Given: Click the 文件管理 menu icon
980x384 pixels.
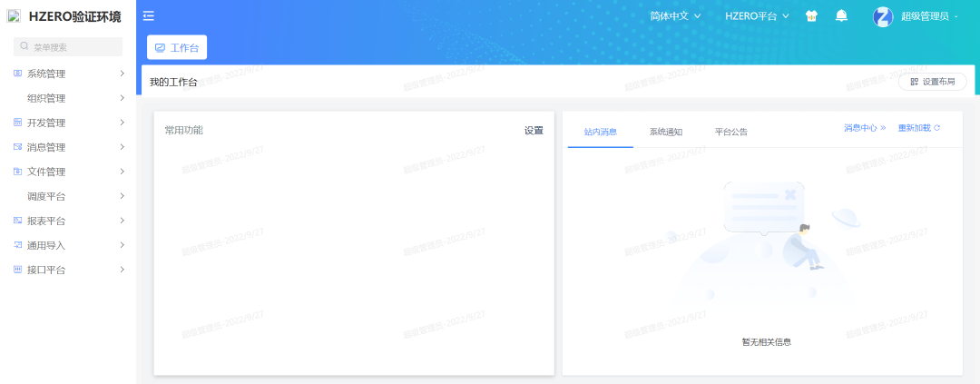Looking at the screenshot, I should tap(17, 172).
